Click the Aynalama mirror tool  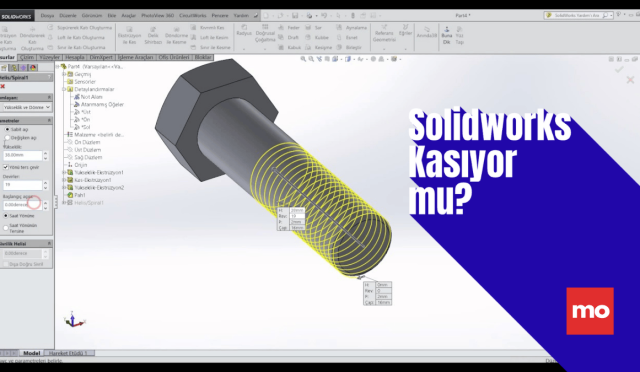coord(351,27)
